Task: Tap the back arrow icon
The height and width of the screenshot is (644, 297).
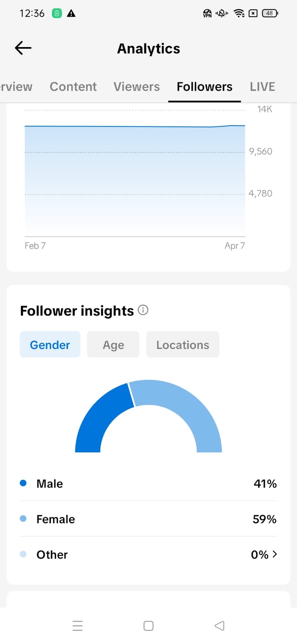Action: (23, 48)
